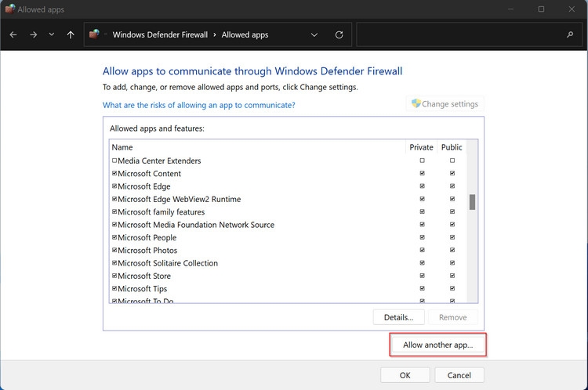588x390 pixels.
Task: Click the Private column header
Action: click(x=421, y=147)
